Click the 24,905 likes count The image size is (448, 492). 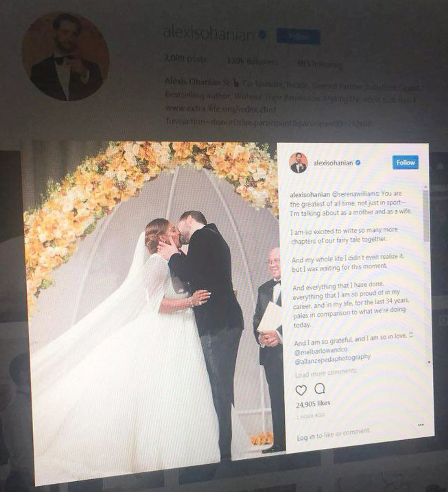point(313,404)
